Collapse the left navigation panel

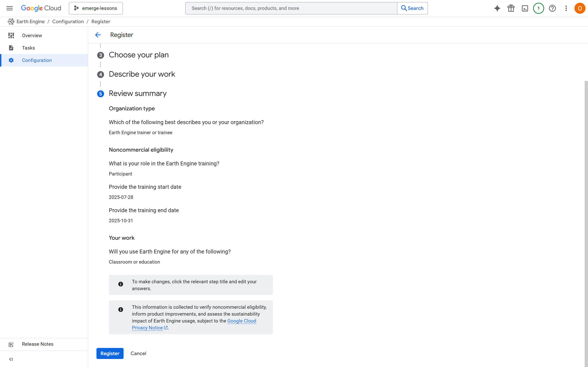click(x=11, y=359)
